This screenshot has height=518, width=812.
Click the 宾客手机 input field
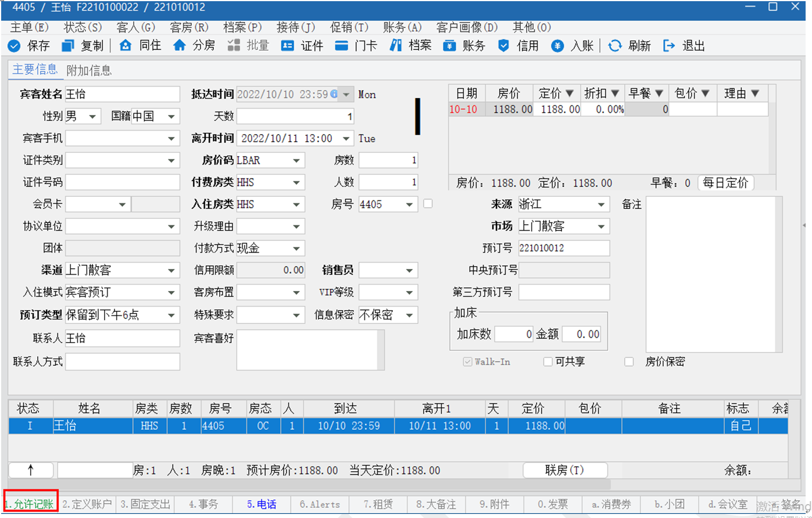pyautogui.click(x=122, y=138)
